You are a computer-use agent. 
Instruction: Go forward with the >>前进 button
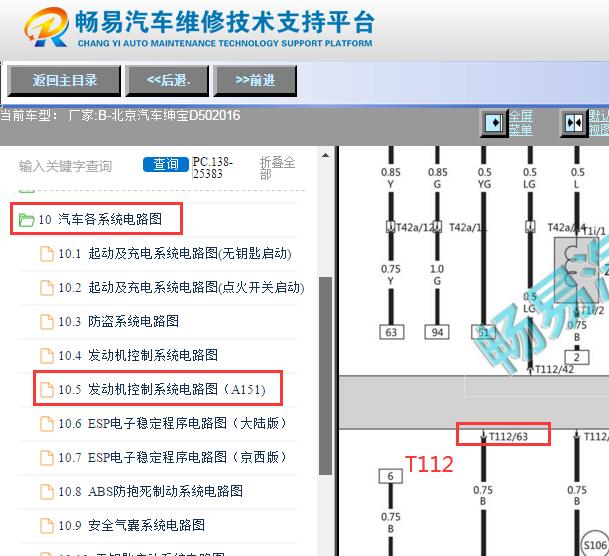(255, 81)
